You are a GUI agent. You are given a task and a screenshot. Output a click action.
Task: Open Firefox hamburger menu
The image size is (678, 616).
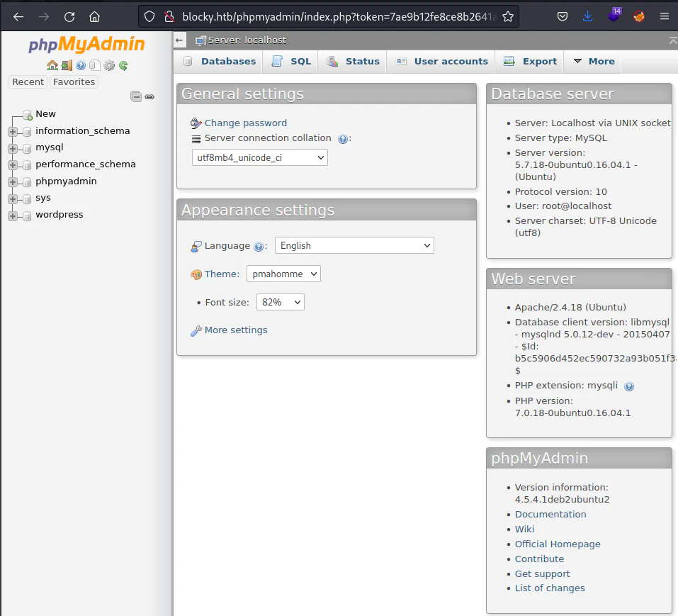coord(665,17)
